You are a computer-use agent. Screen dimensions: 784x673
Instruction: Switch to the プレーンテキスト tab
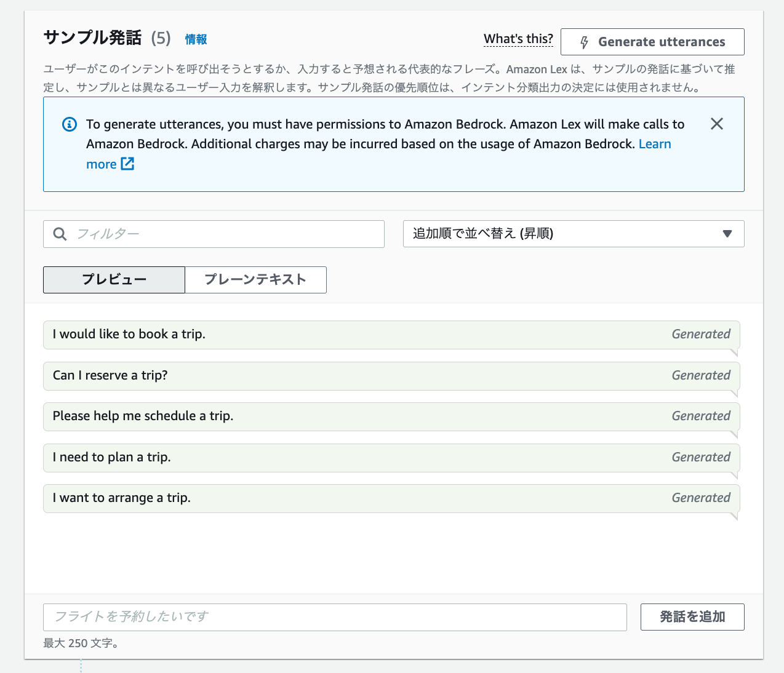(255, 280)
